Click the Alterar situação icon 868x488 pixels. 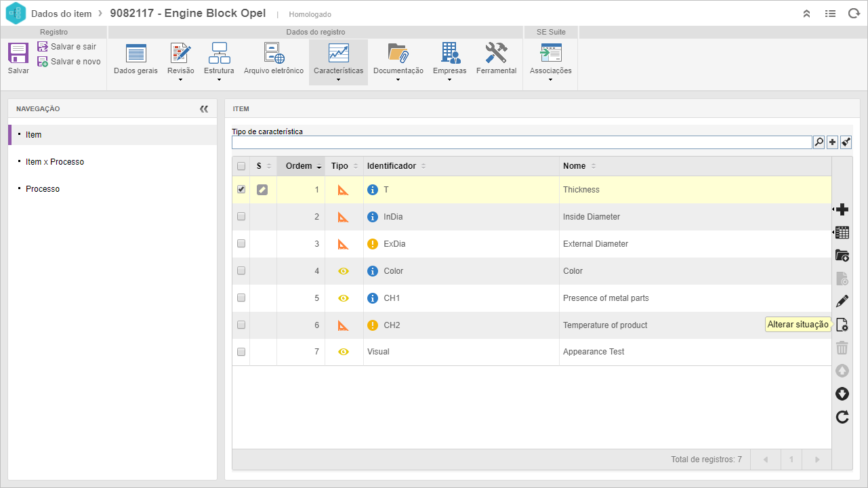pyautogui.click(x=842, y=325)
